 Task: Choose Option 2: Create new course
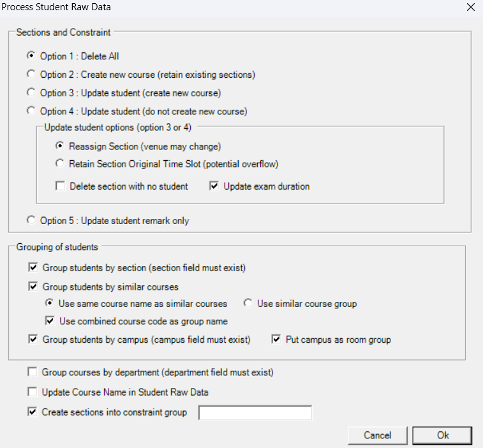31,75
